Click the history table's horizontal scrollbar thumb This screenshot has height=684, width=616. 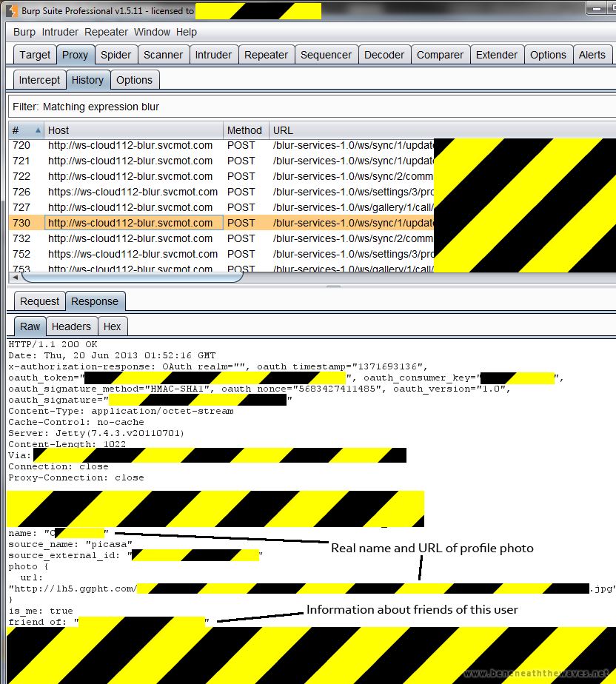132,277
